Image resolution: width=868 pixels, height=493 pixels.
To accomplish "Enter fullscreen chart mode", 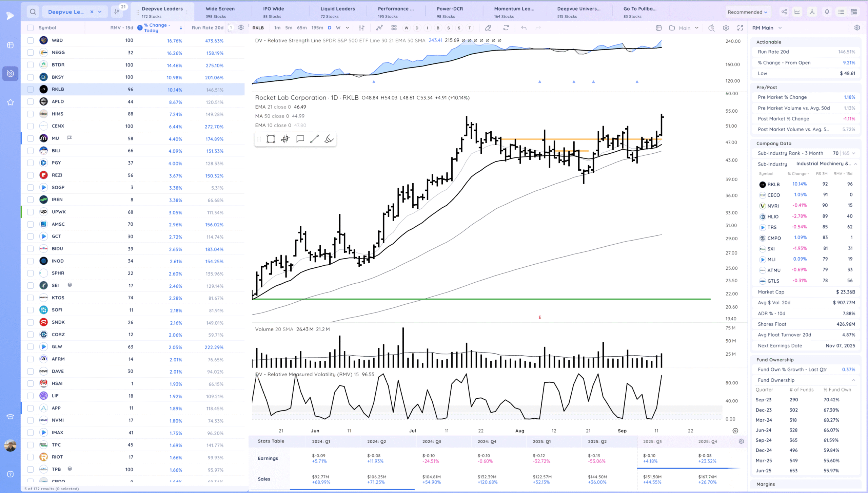I will (x=740, y=28).
